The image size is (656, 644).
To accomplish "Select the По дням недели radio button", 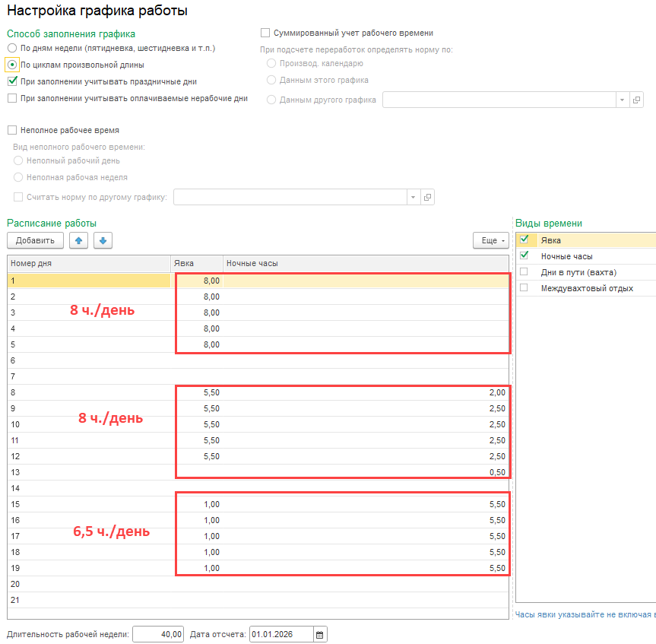I will (x=12, y=48).
